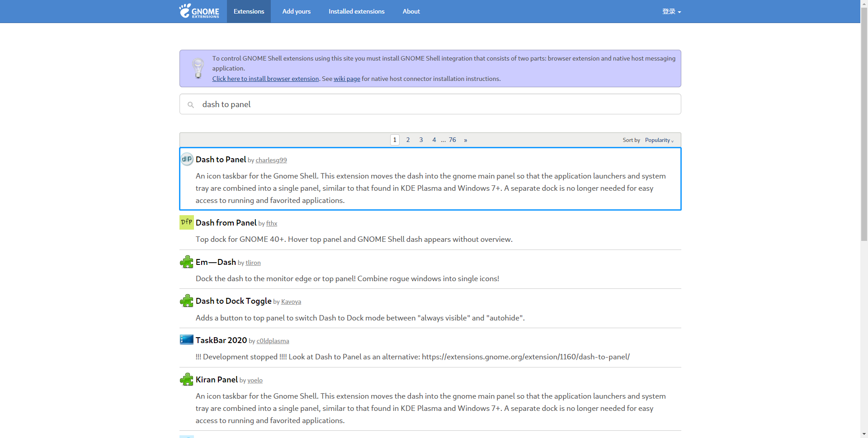This screenshot has width=868, height=438.
Task: Click the Dash to Panel description text
Action: point(431,188)
